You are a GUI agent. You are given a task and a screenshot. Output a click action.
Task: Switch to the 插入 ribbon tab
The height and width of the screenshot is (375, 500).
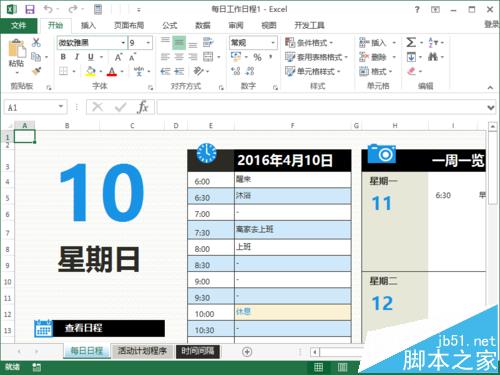(88, 25)
